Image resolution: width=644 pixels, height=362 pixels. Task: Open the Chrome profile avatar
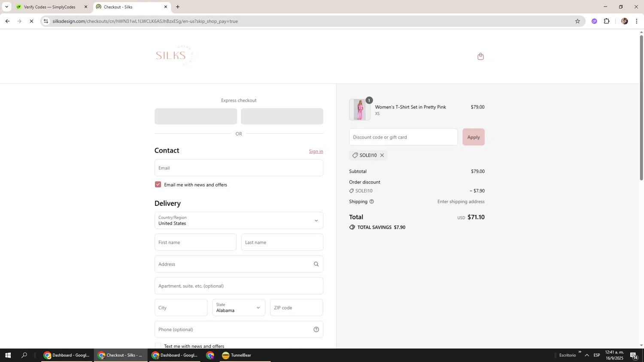pyautogui.click(x=625, y=21)
